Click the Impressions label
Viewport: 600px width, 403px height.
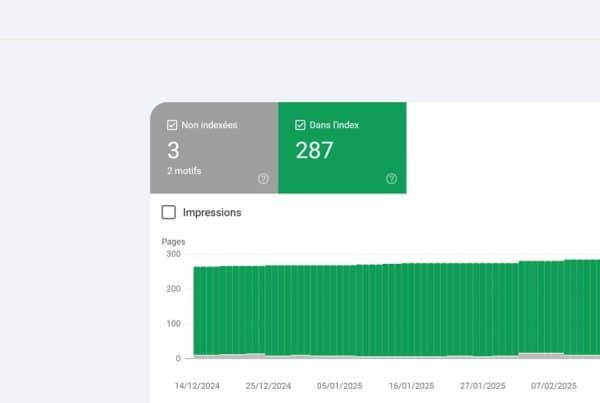212,212
